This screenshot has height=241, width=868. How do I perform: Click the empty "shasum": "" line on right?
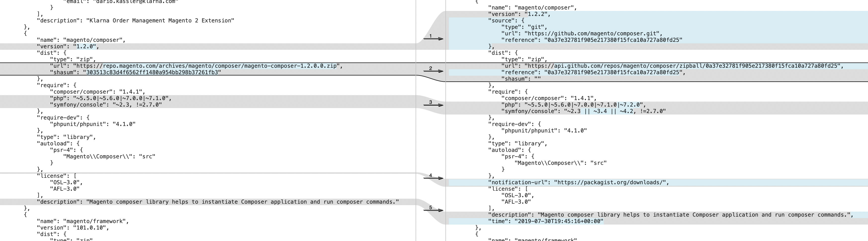[521, 79]
